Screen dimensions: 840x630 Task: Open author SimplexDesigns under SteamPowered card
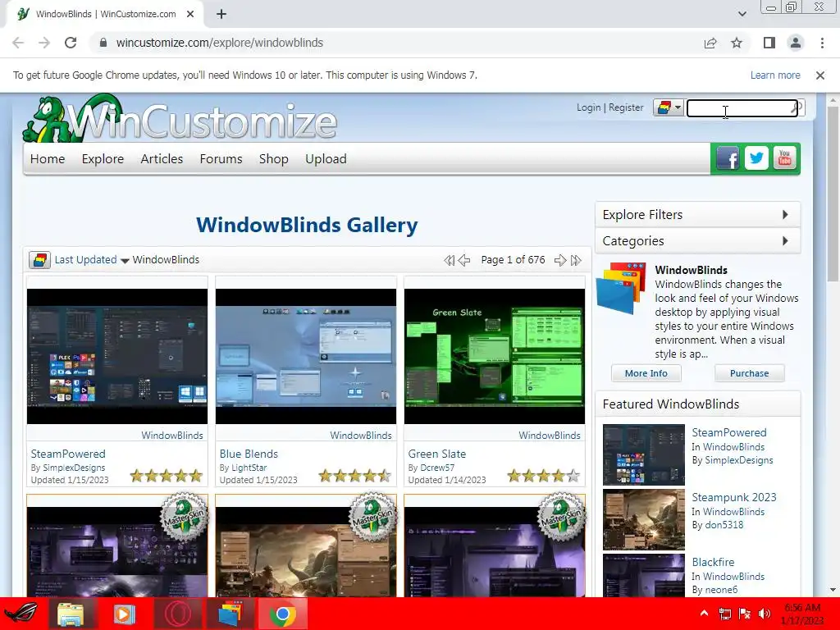click(74, 468)
